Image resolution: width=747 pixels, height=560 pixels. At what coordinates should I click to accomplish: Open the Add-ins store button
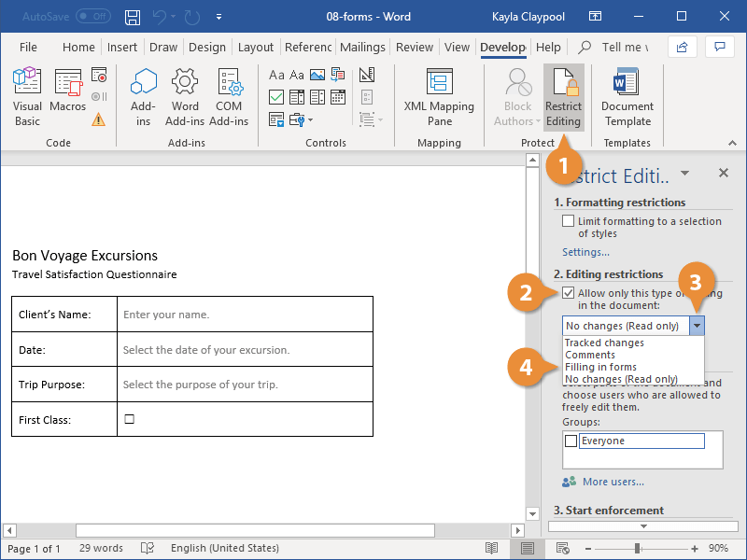(x=143, y=97)
